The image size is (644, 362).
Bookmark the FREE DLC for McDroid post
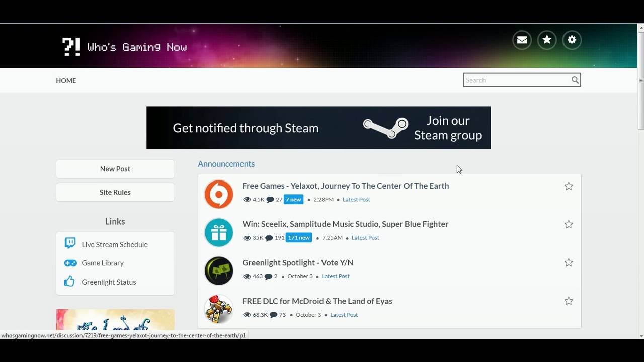569,301
